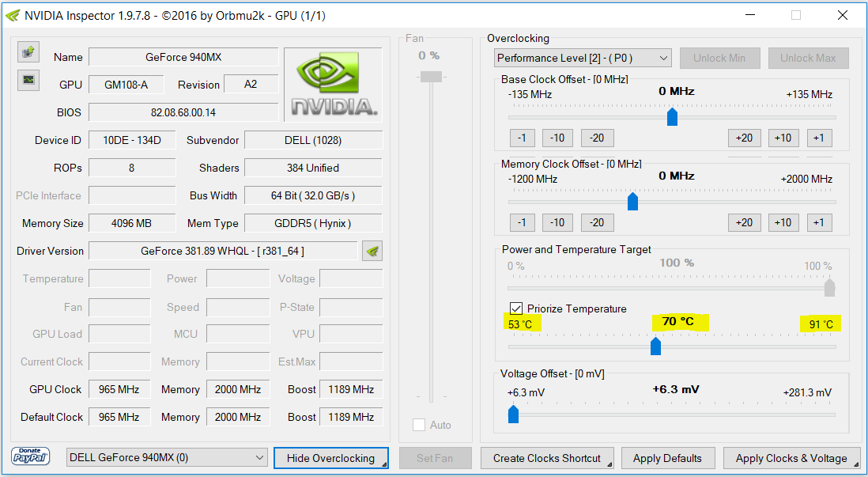Enable the fan Auto checkbox
Image resolution: width=868 pixels, height=477 pixels.
coord(418,425)
